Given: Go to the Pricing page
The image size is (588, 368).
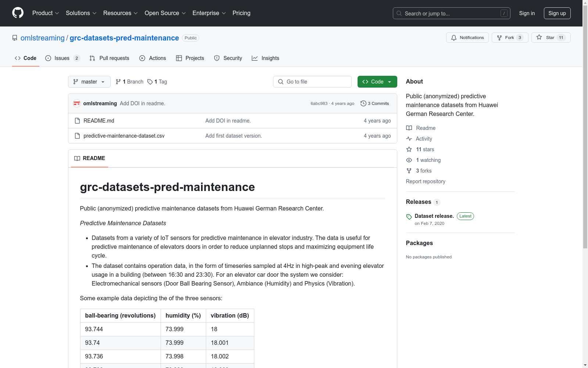Looking at the screenshot, I should [x=241, y=13].
